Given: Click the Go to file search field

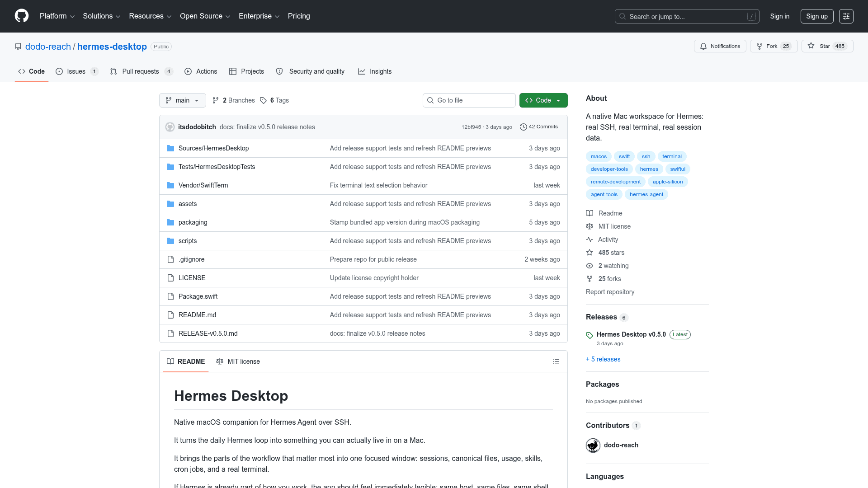Looking at the screenshot, I should [469, 100].
